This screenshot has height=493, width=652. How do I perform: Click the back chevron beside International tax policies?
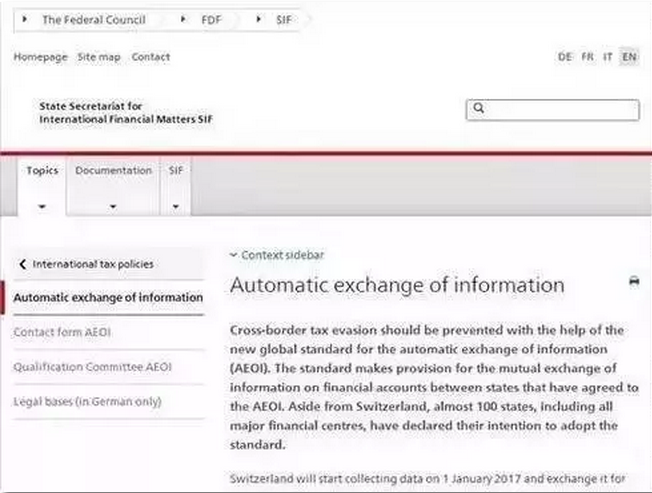point(24,264)
